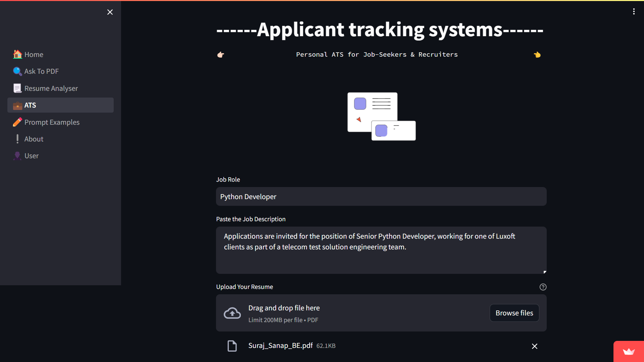
Task: Click the ATS illustration image
Action: point(381,116)
